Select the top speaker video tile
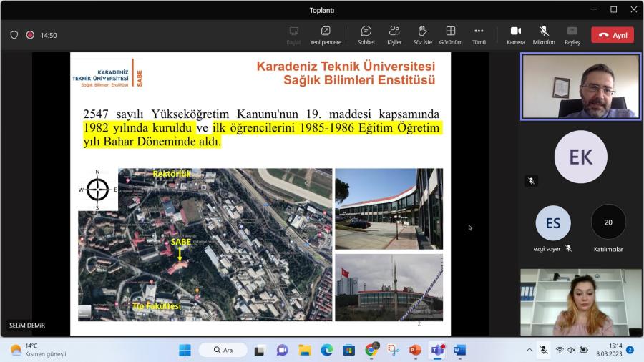 (x=581, y=87)
